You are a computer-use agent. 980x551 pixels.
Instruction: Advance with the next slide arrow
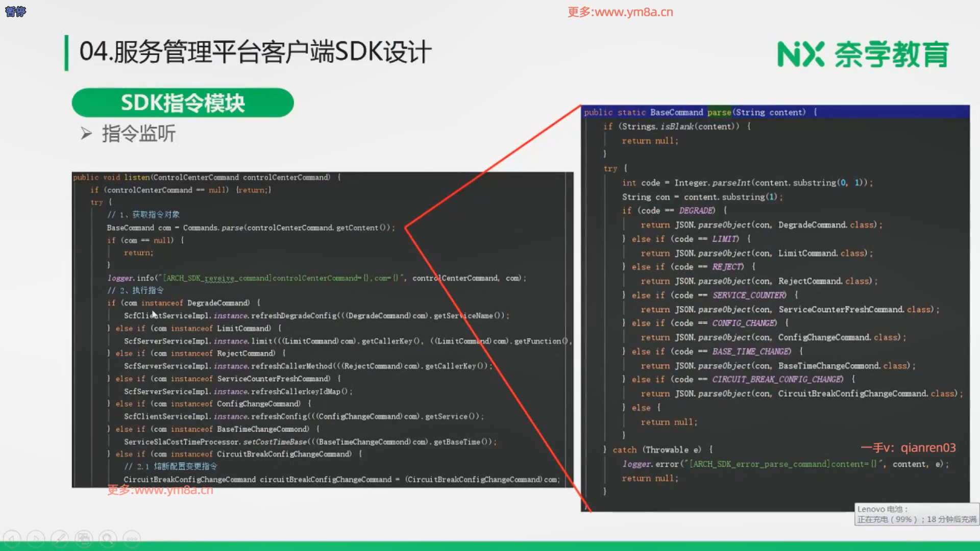click(x=36, y=539)
